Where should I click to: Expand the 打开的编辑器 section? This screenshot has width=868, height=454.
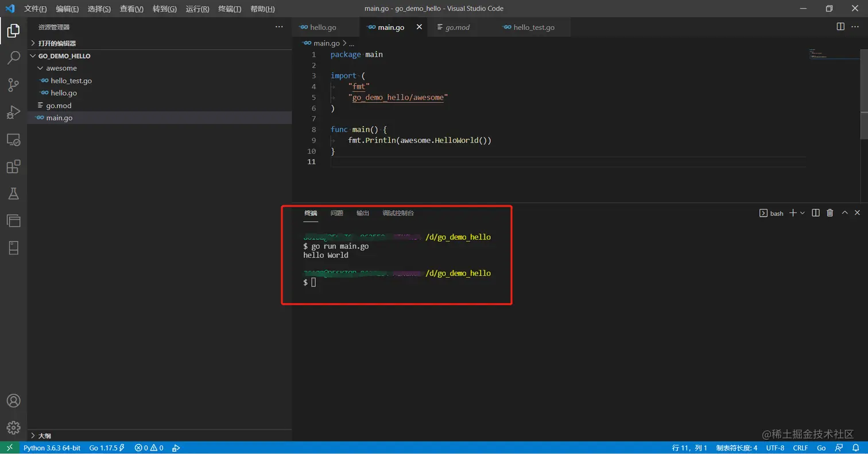point(56,44)
